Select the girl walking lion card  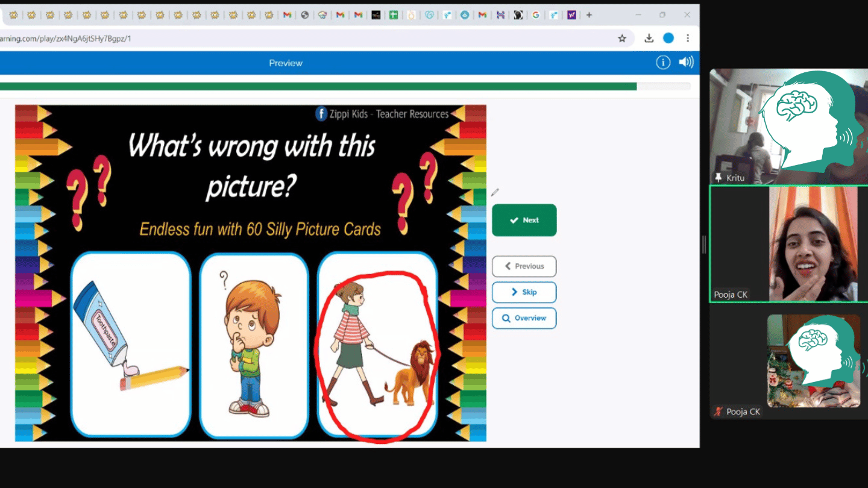click(377, 345)
